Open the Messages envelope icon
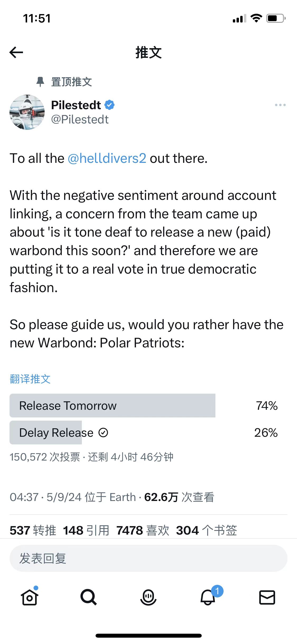 tap(267, 597)
